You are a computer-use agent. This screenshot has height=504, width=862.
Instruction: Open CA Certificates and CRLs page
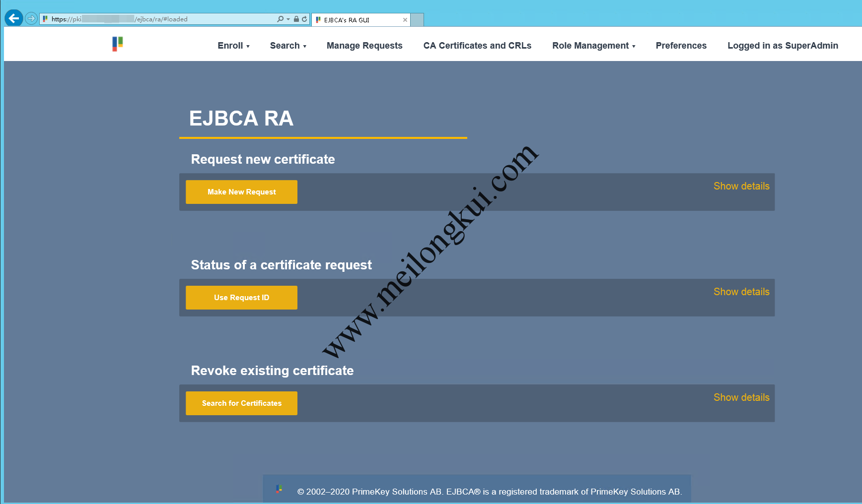point(477,46)
